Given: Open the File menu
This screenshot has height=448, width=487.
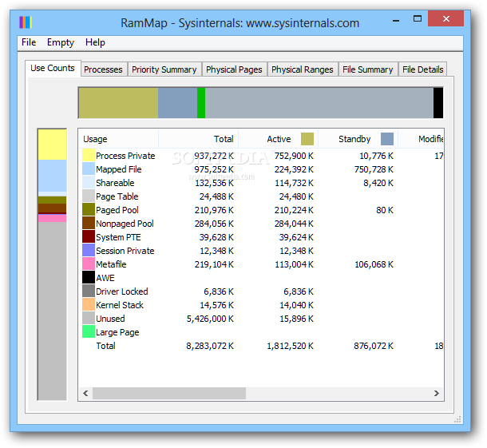Looking at the screenshot, I should pyautogui.click(x=29, y=42).
